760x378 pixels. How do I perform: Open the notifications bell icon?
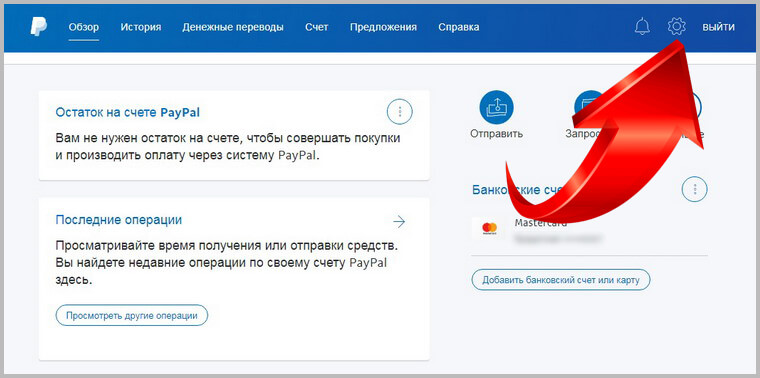pyautogui.click(x=642, y=26)
